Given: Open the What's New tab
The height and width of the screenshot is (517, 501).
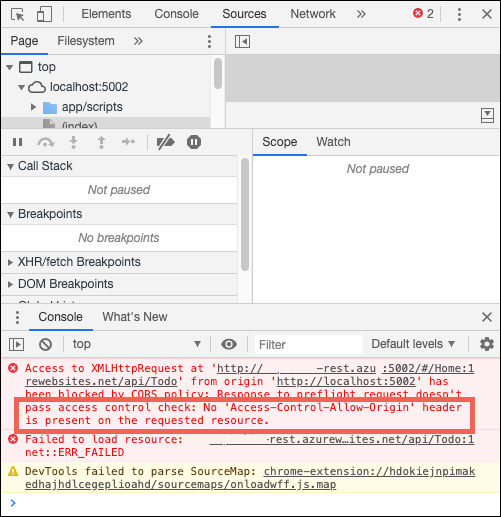Looking at the screenshot, I should click(x=135, y=317).
